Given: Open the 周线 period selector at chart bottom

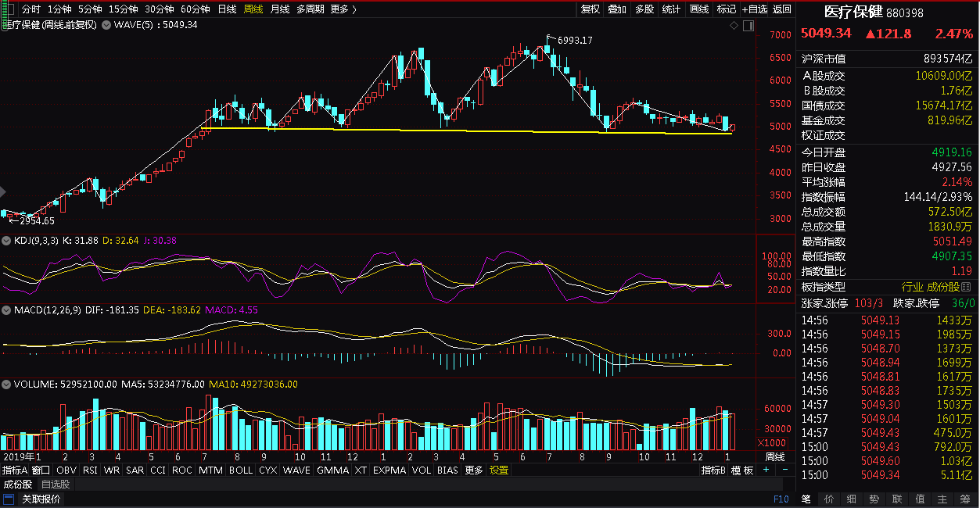Looking at the screenshot, I should pyautogui.click(x=774, y=456).
